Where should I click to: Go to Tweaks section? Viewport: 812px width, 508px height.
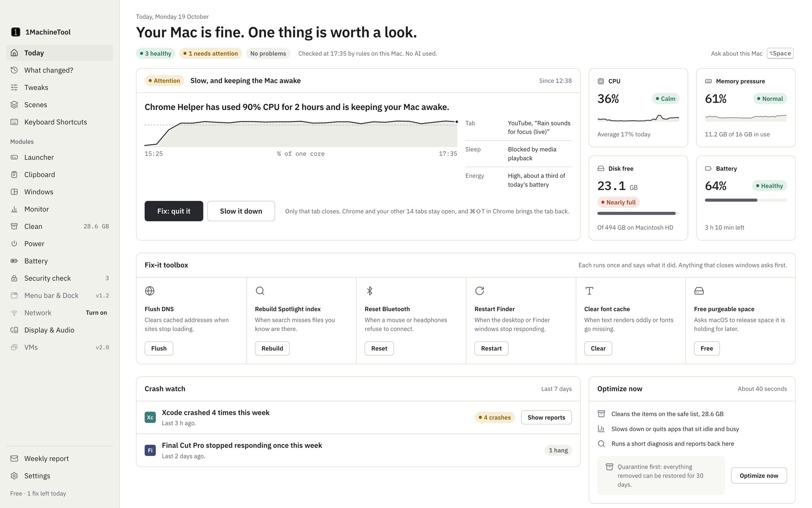tap(59, 87)
